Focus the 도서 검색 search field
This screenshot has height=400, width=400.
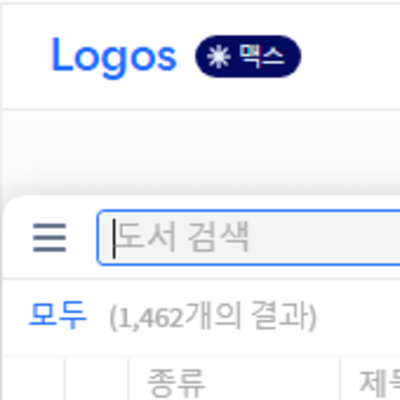tap(248, 238)
